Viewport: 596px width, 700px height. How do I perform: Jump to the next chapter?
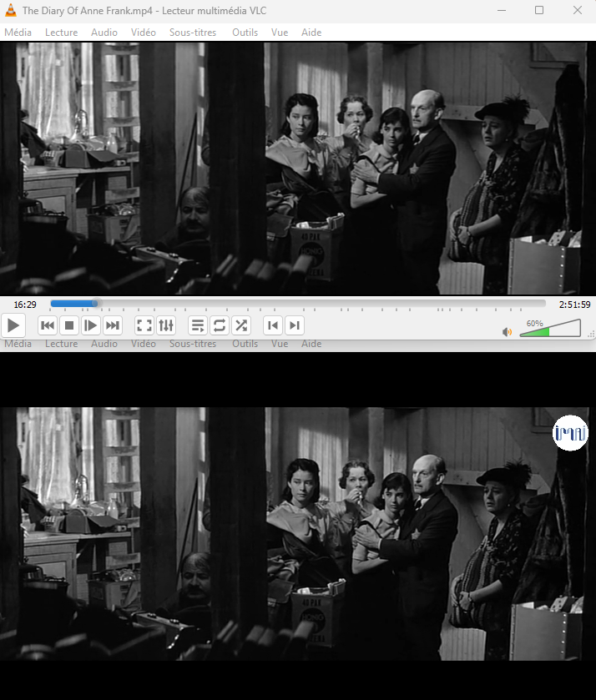coord(295,325)
